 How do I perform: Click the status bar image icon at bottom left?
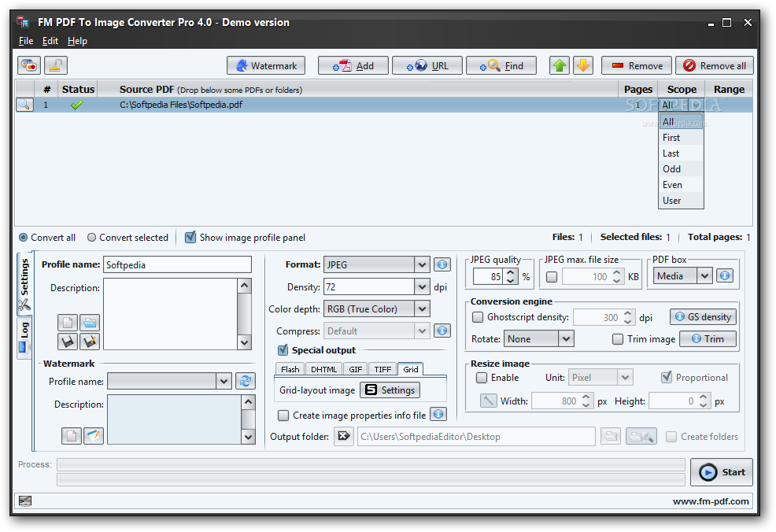click(24, 501)
